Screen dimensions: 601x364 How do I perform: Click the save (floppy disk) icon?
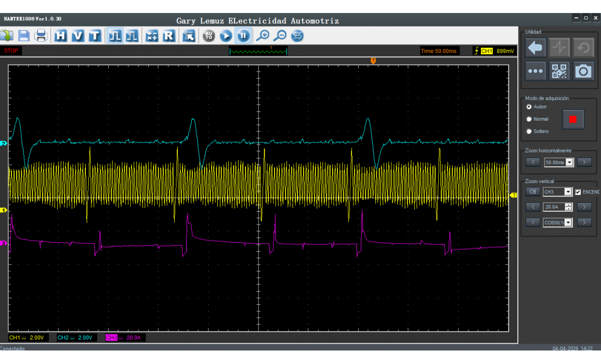click(24, 36)
